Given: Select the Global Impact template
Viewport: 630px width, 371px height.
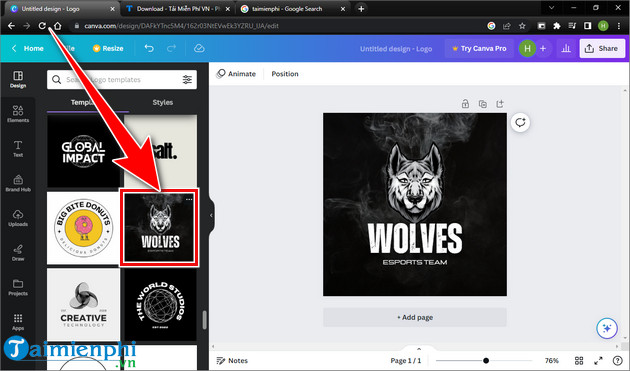Looking at the screenshot, I should 83,152.
